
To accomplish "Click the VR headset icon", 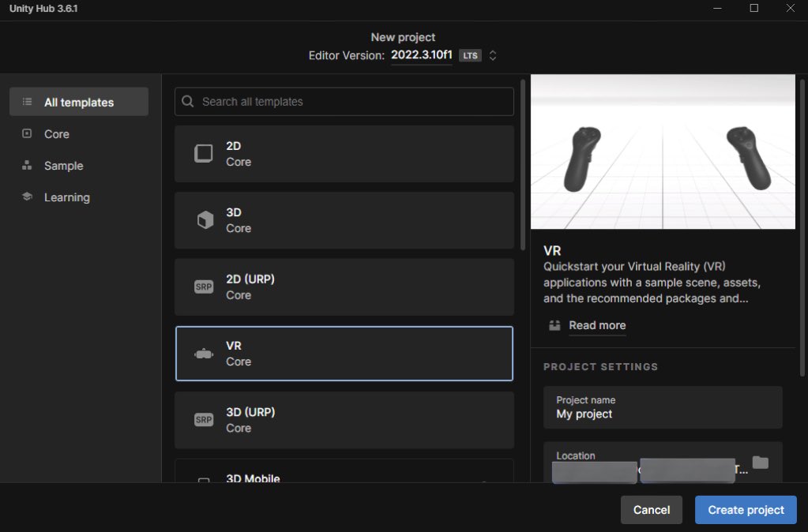I will click(x=204, y=354).
